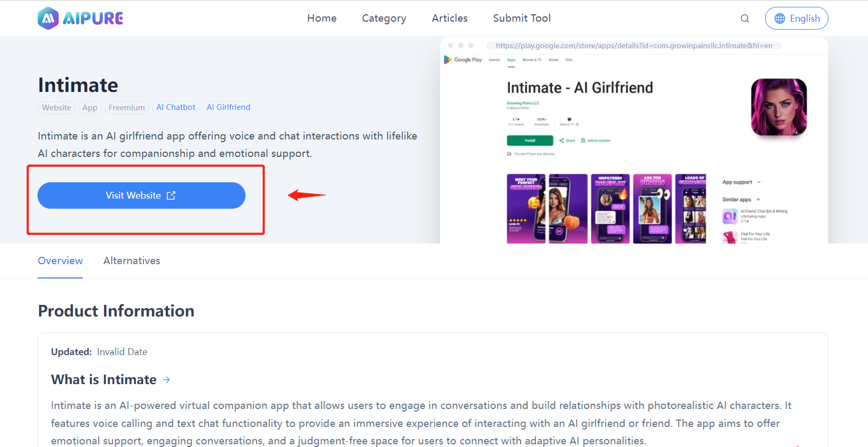The height and width of the screenshot is (447, 868).
Task: Click the Intimate app icon in preview
Action: (779, 107)
